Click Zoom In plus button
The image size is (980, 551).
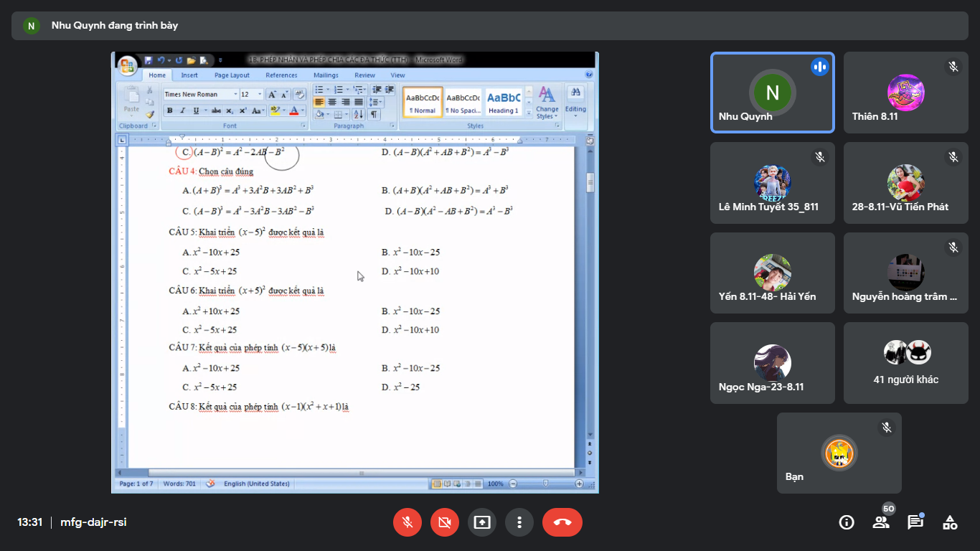click(x=579, y=484)
